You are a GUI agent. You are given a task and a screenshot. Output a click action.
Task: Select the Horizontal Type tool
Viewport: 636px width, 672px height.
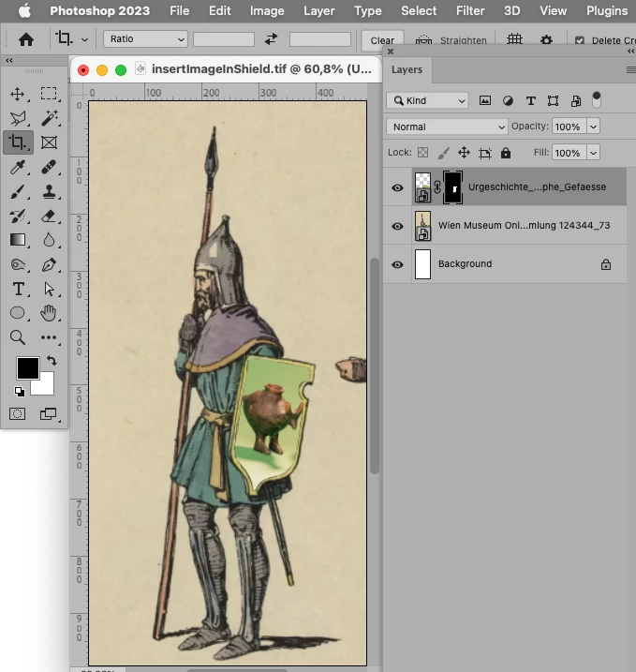[18, 289]
